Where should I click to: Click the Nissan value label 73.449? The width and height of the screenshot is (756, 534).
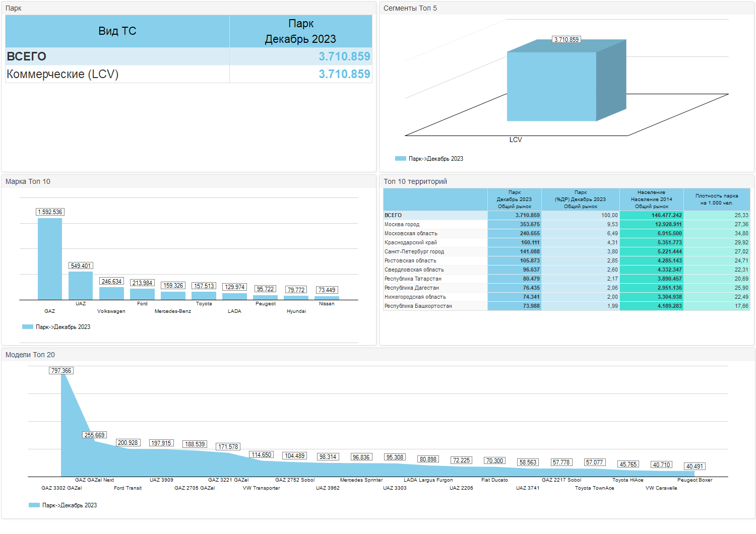(x=327, y=290)
